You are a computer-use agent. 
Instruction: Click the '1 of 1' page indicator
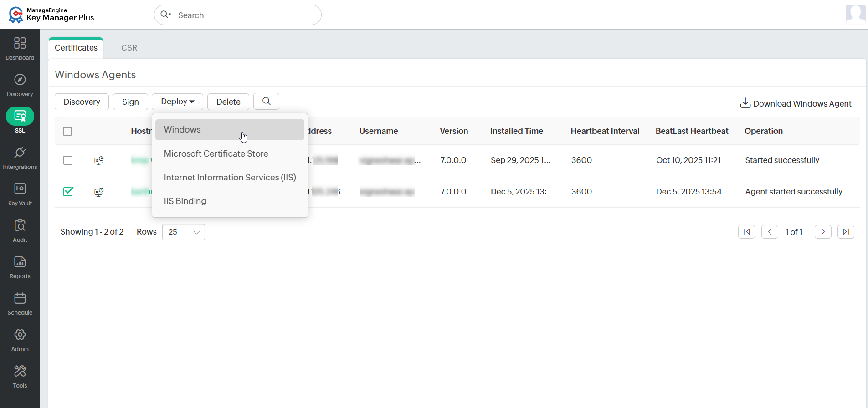794,232
